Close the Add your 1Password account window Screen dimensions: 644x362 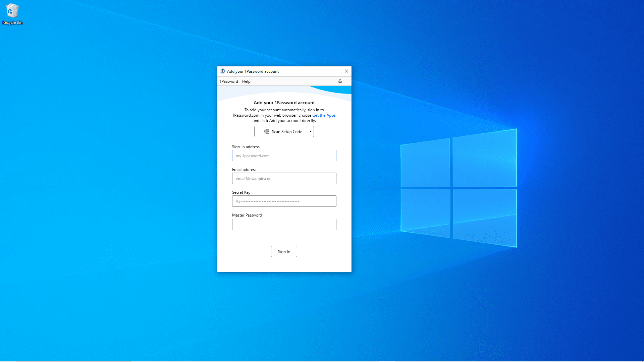(346, 71)
